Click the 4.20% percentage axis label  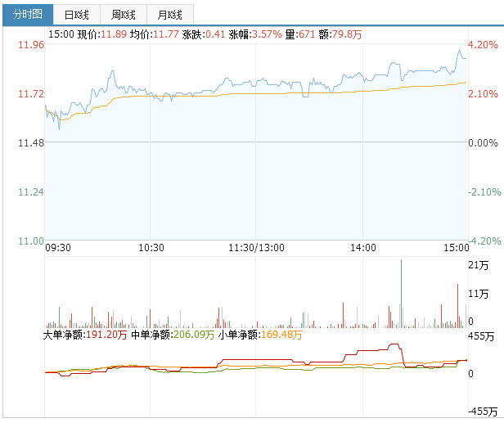(x=483, y=45)
